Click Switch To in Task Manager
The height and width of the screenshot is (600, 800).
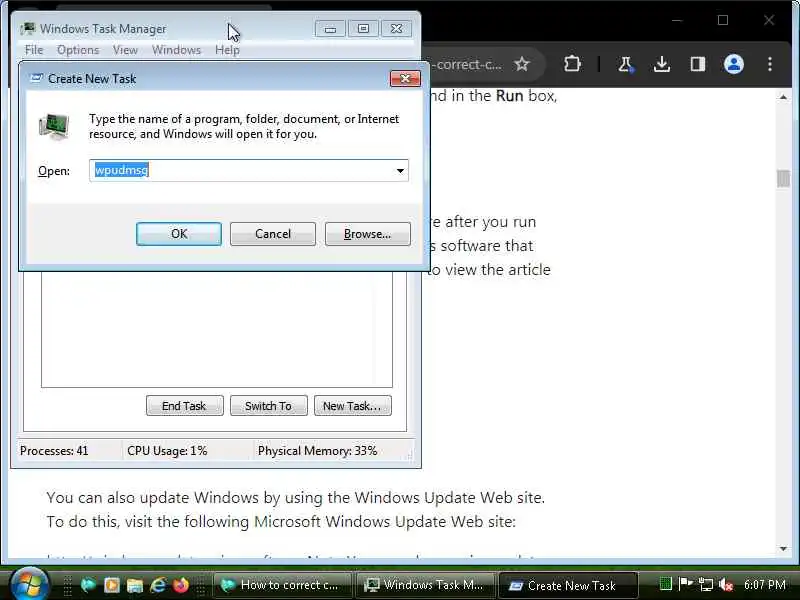pyautogui.click(x=268, y=406)
